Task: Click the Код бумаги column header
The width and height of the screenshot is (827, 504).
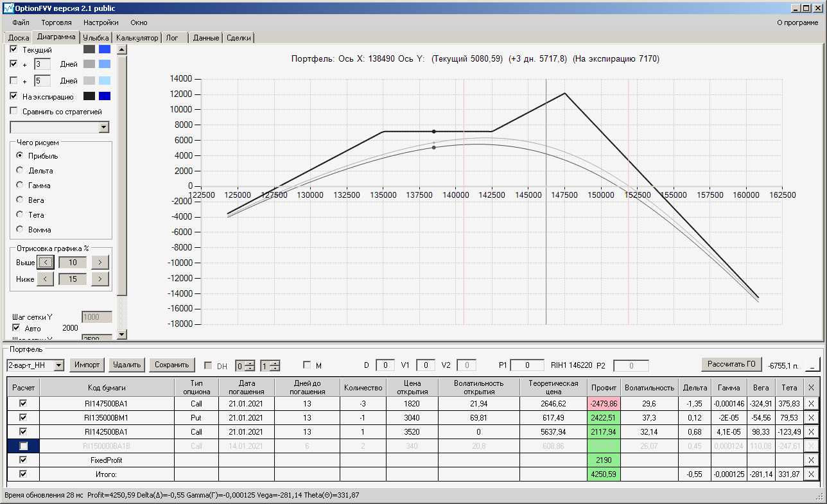Action: tap(107, 387)
